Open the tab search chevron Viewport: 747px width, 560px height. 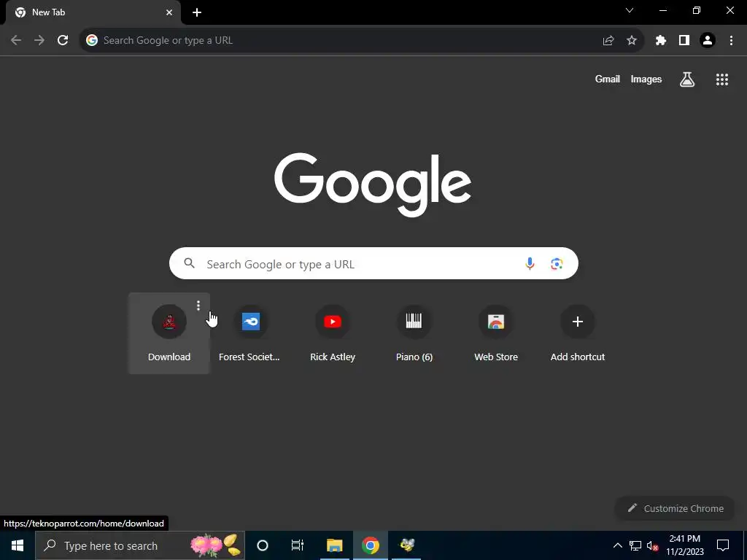[630, 10]
